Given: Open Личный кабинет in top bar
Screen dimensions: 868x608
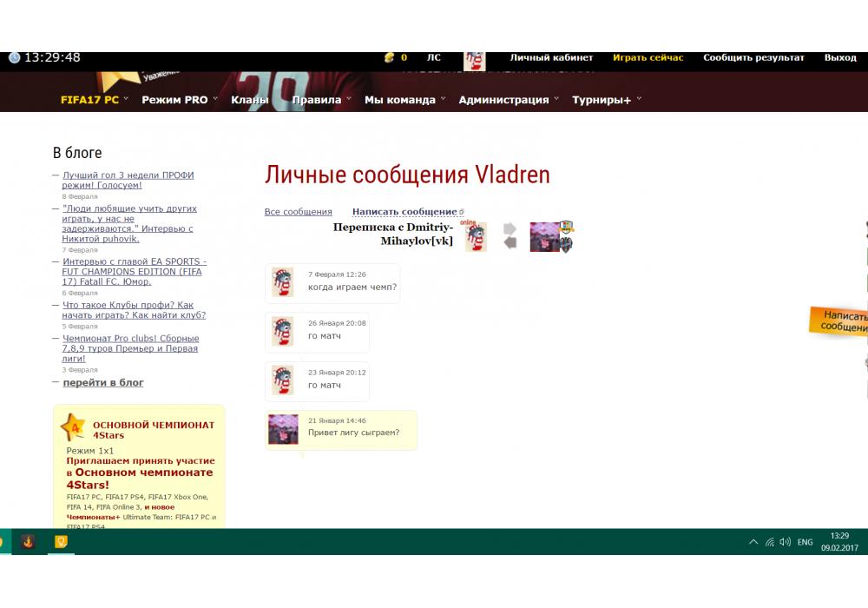Looking at the screenshot, I should pyautogui.click(x=551, y=58).
